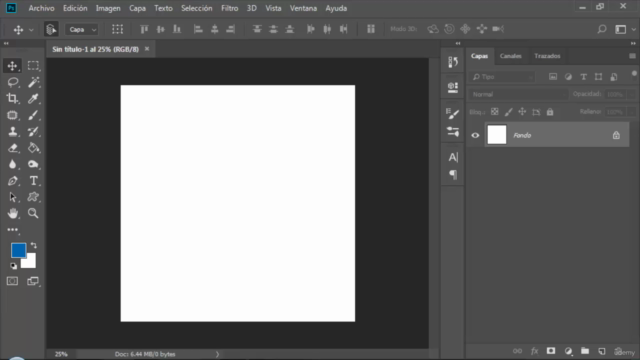This screenshot has width=640, height=360.
Task: Select the Capas tab
Action: (x=480, y=56)
